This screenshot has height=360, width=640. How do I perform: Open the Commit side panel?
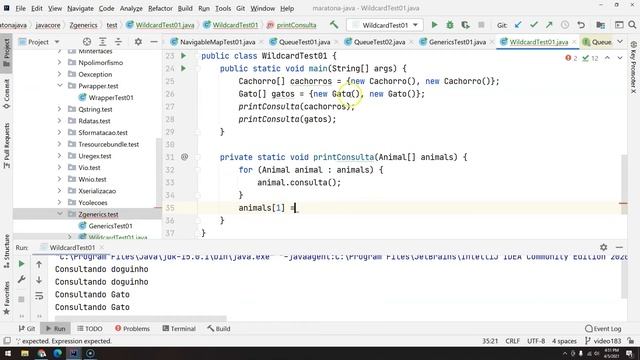pyautogui.click(x=7, y=94)
